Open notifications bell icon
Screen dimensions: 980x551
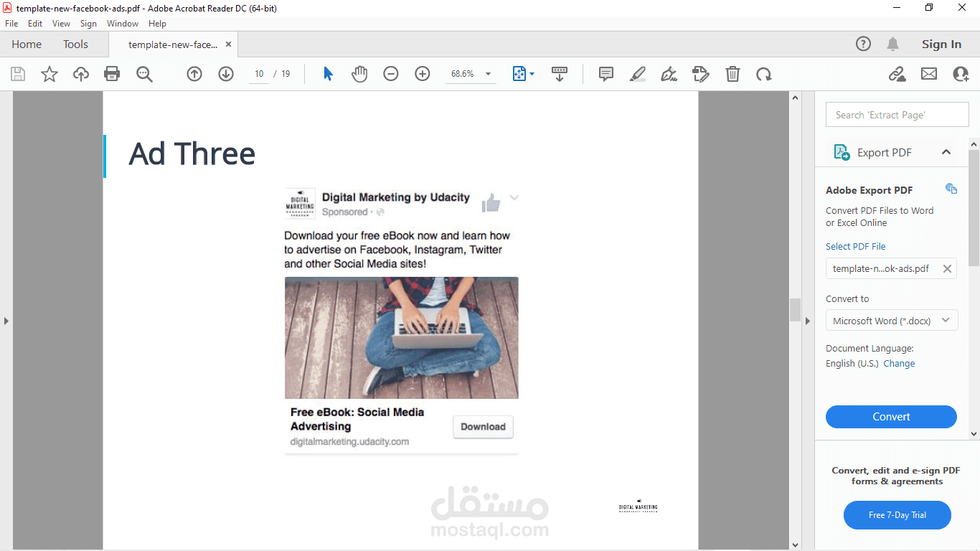click(x=893, y=44)
